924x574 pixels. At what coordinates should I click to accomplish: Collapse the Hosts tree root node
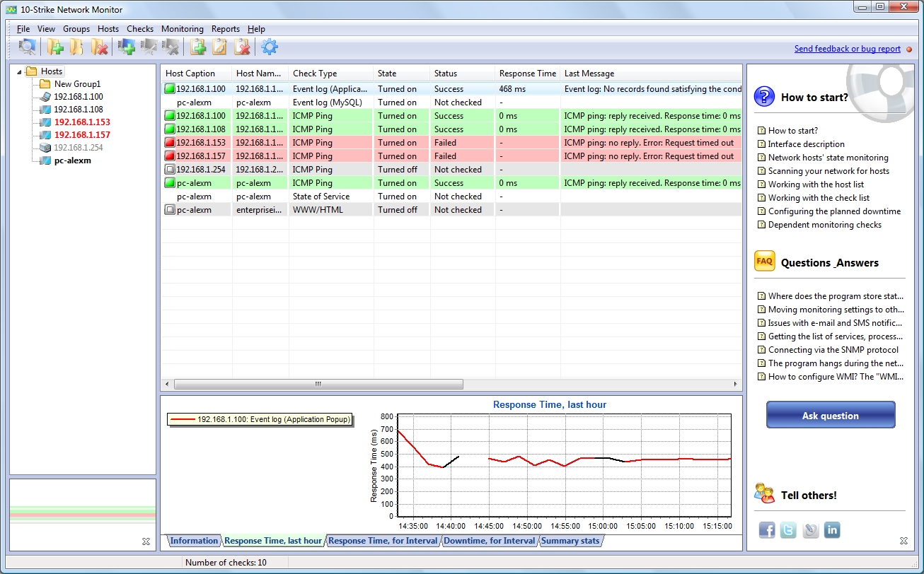pyautogui.click(x=19, y=71)
